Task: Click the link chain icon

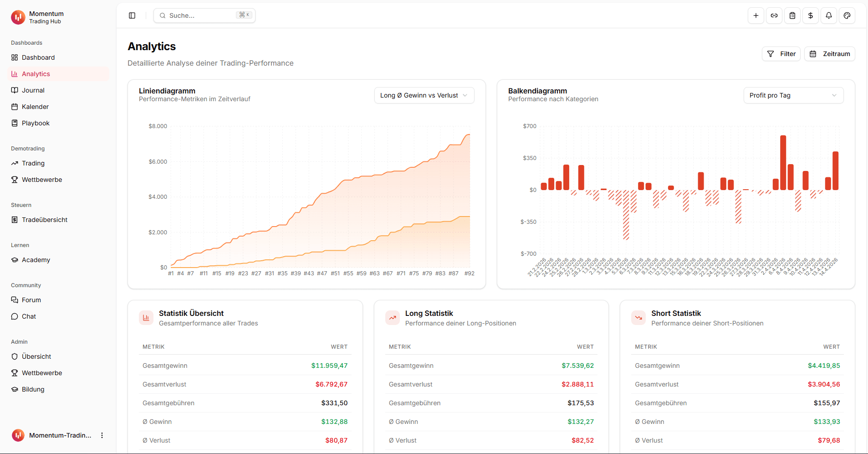Action: click(x=774, y=15)
